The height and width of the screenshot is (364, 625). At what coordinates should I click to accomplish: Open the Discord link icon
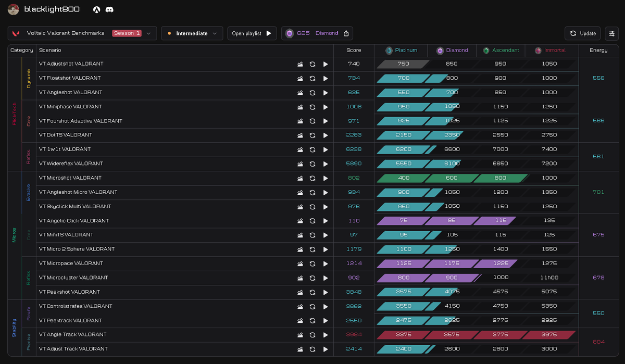tap(109, 9)
